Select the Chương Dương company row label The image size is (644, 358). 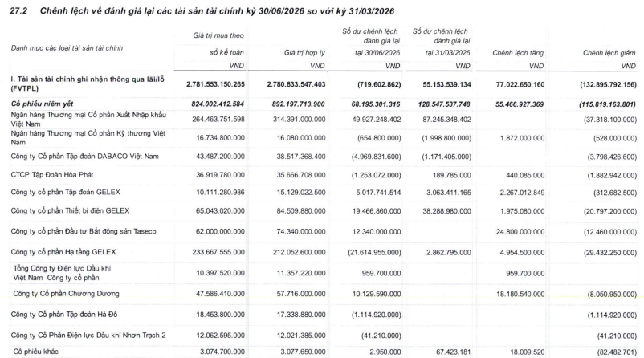66,294
